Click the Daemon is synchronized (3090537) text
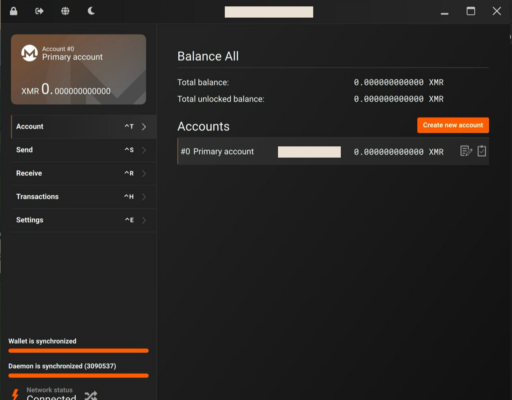The height and width of the screenshot is (400, 512). coord(62,366)
